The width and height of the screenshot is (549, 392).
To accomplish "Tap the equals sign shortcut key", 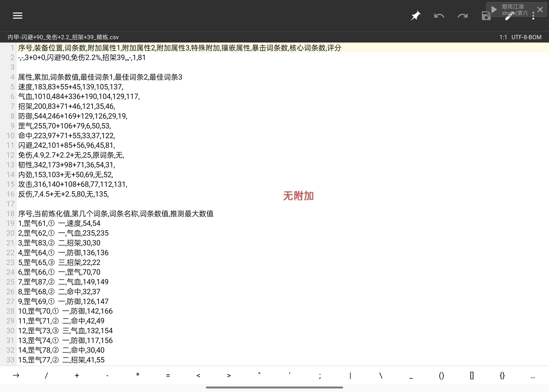I will point(168,375).
